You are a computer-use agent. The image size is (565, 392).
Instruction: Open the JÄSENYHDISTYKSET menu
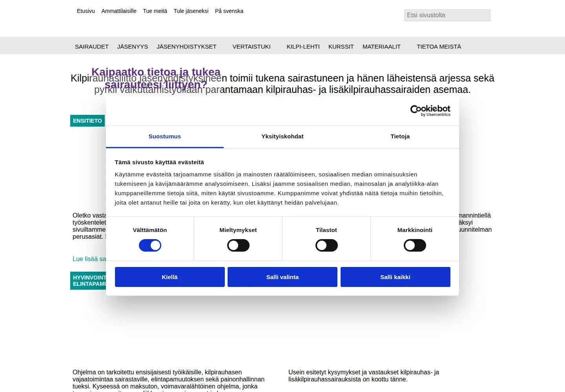[186, 47]
